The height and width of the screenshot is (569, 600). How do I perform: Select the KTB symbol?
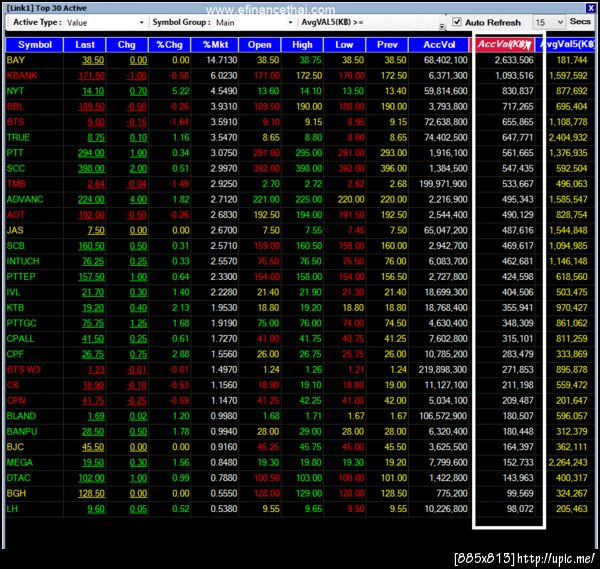coord(15,308)
